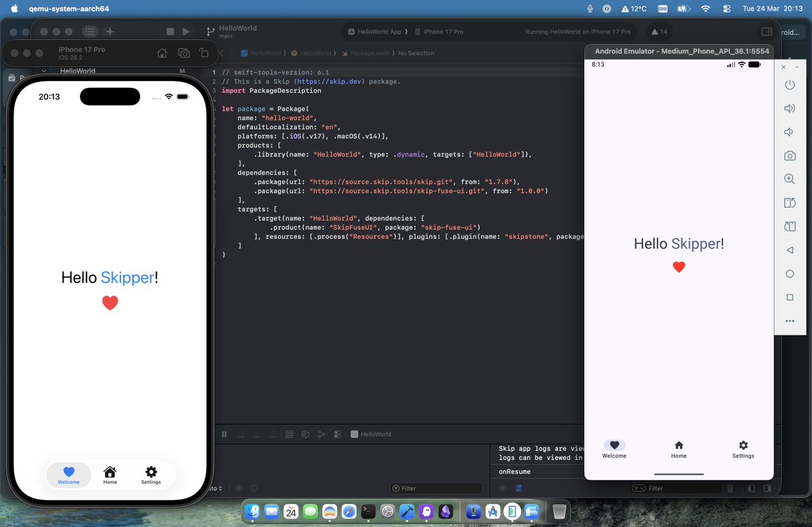Open Terminal from the Dock

point(368,512)
